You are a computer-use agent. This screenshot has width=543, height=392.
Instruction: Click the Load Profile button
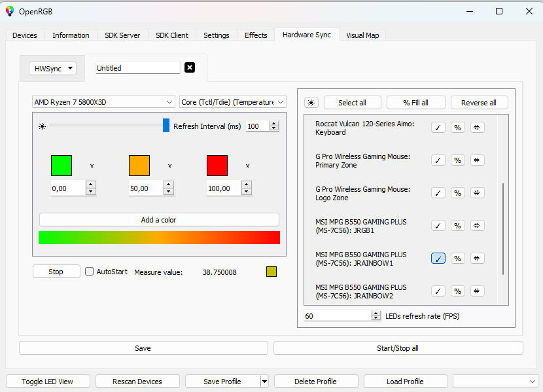click(x=405, y=382)
